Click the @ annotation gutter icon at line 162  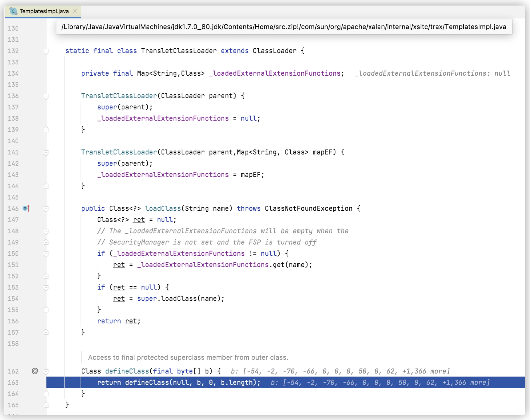tap(35, 371)
